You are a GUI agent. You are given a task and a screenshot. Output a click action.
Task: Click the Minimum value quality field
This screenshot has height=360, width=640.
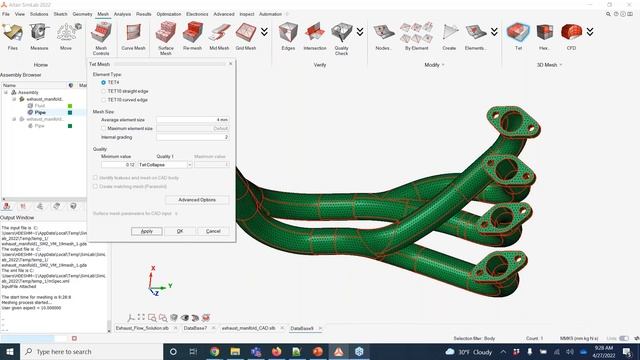coord(118,164)
